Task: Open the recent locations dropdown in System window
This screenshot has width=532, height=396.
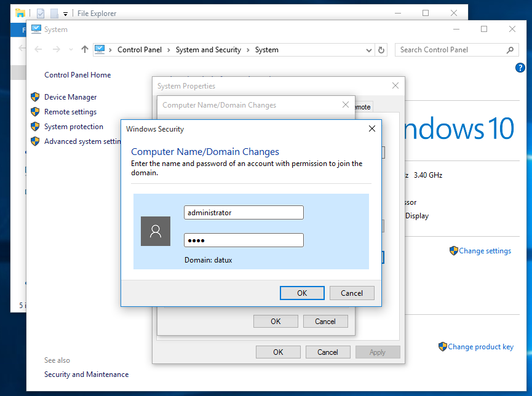Action: (71, 50)
